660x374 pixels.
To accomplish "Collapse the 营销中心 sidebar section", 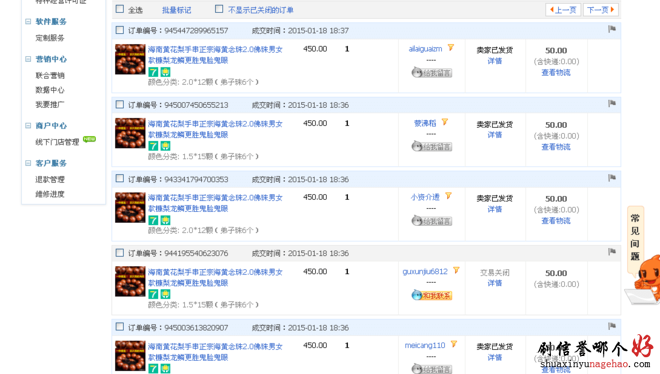I will pos(28,59).
